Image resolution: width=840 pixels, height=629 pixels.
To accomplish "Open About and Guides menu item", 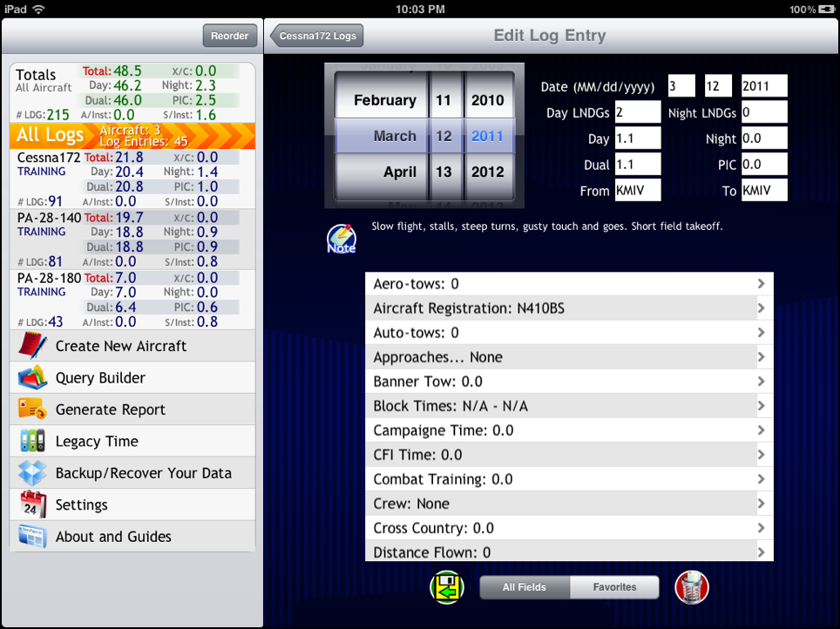I will pos(113,537).
